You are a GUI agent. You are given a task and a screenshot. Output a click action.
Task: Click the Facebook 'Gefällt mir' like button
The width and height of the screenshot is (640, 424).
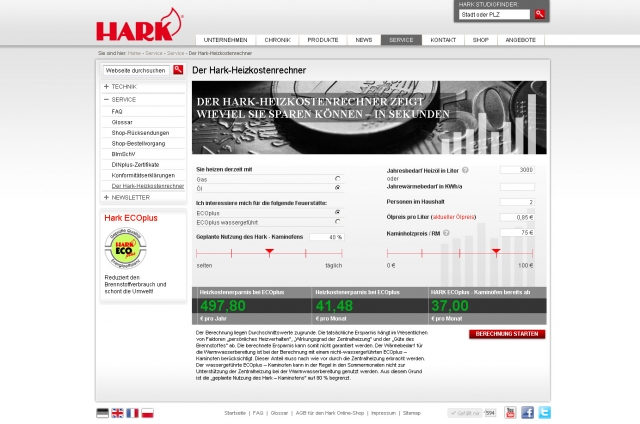pos(465,413)
